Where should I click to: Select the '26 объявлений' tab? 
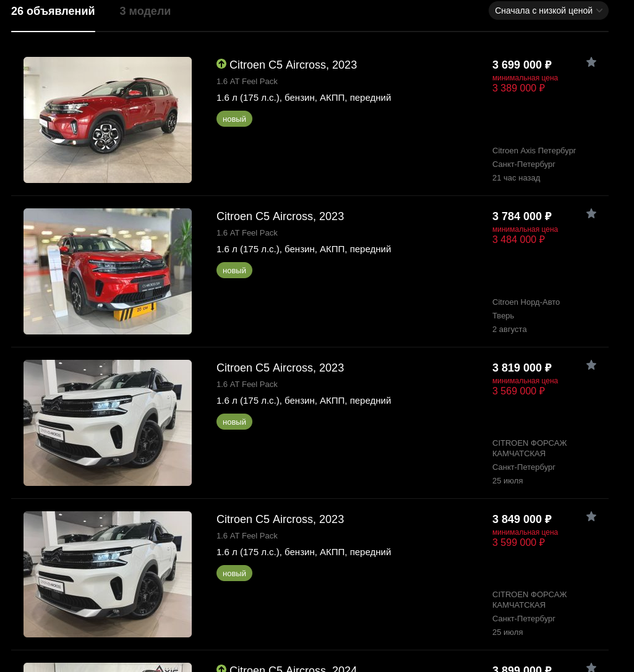(53, 11)
